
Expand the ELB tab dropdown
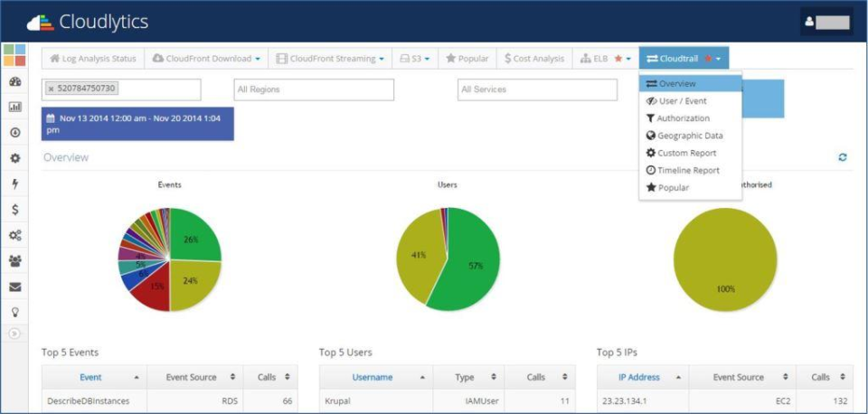(x=606, y=58)
